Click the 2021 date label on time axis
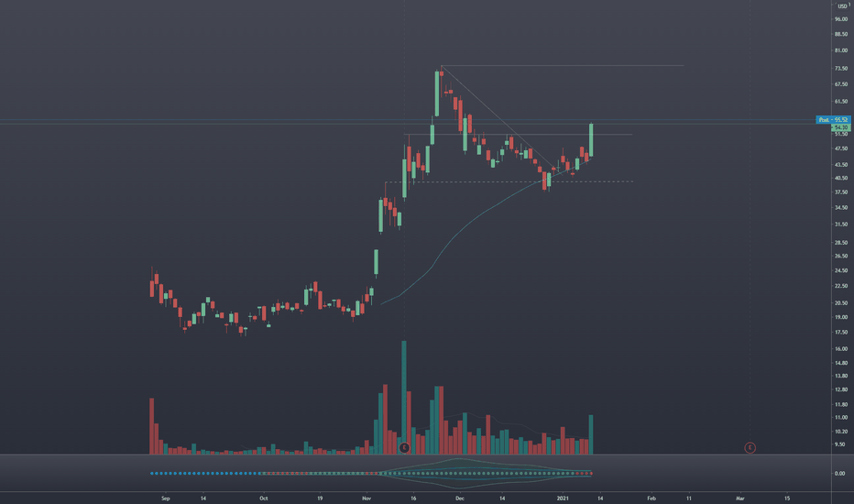 click(563, 498)
